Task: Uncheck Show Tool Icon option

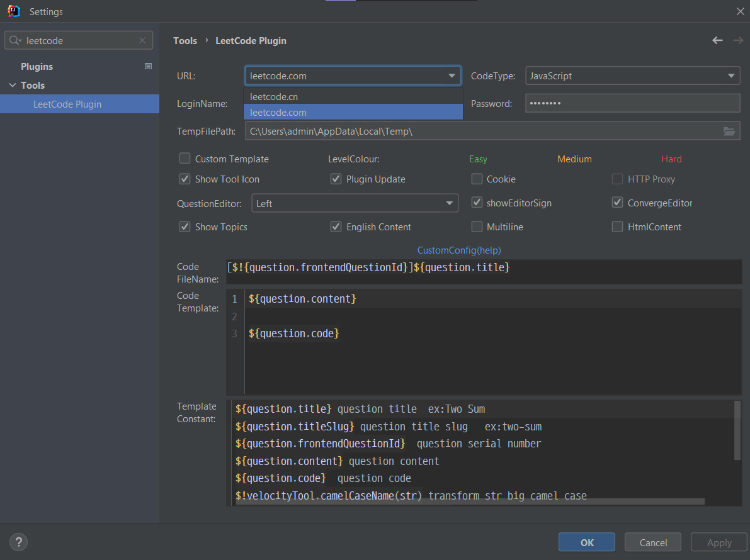Action: click(185, 179)
